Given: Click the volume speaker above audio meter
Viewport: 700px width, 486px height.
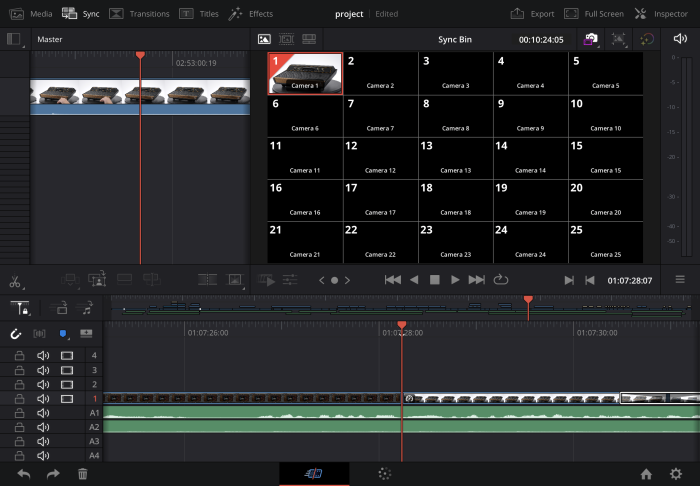Looking at the screenshot, I should click(x=680, y=39).
